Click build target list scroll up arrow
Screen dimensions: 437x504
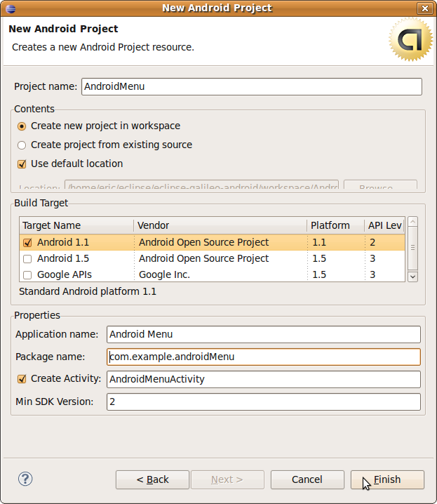coord(412,222)
